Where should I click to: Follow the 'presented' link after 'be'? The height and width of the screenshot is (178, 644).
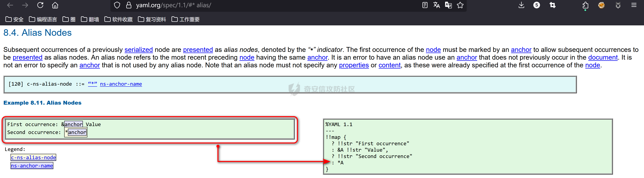click(28, 57)
